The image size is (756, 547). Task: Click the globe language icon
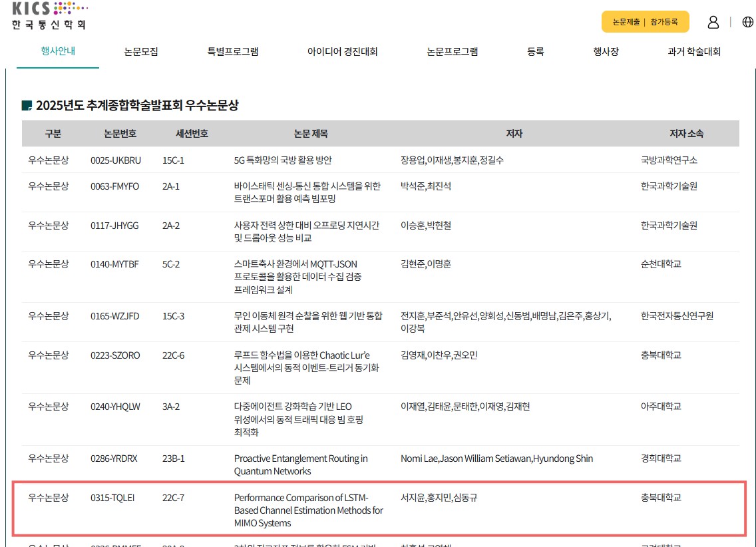[x=747, y=22]
